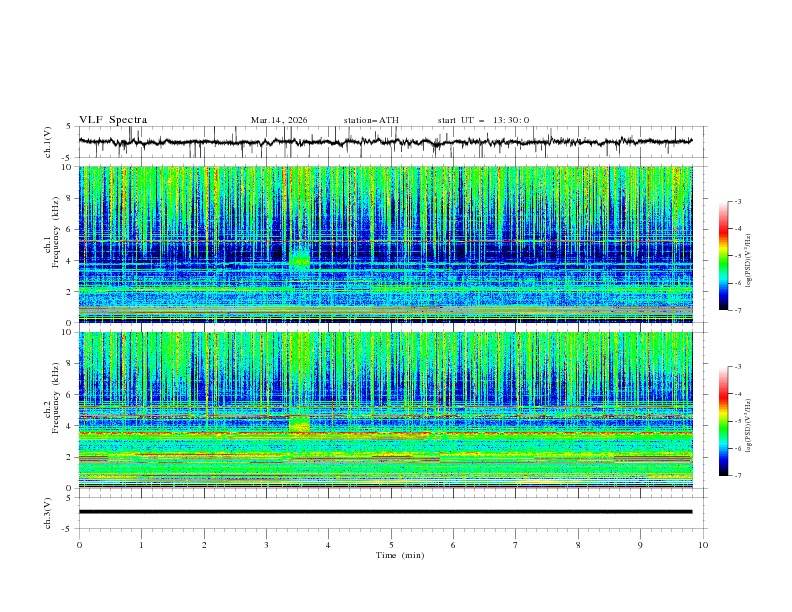Click the green burst patch in ch.2 spectrogram
This screenshot has width=792, height=612.
(299, 423)
